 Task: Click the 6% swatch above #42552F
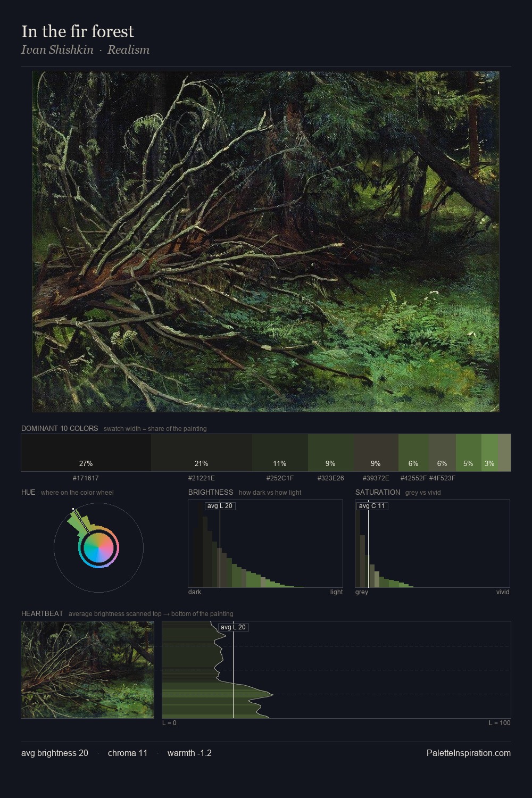point(413,453)
